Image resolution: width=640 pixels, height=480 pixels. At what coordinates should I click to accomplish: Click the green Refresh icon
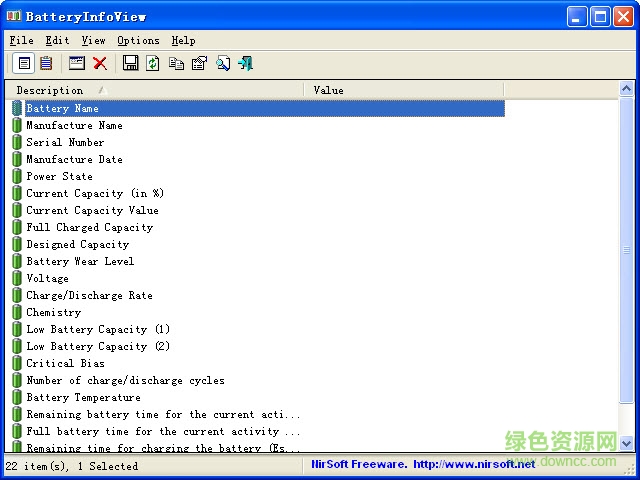point(153,63)
